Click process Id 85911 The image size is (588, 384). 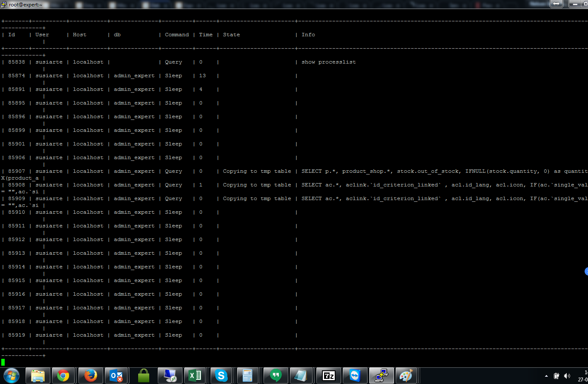click(x=17, y=226)
